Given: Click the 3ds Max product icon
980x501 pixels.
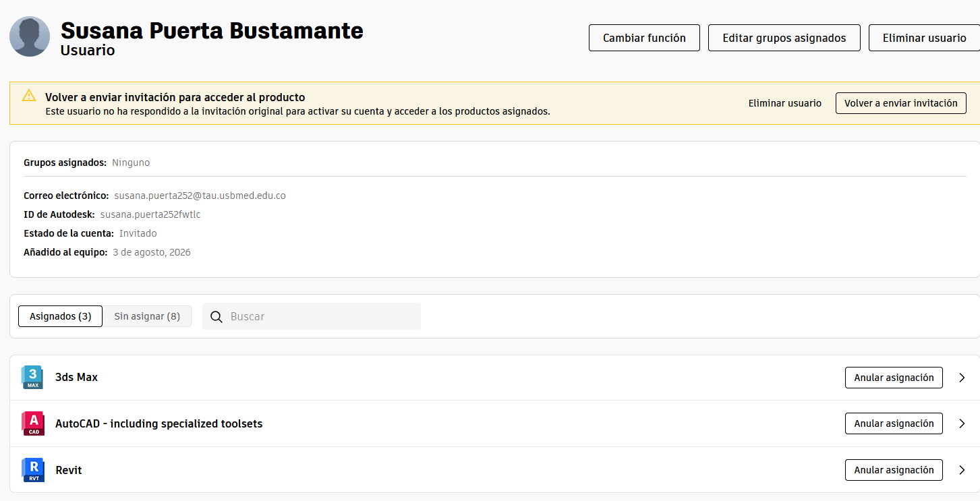Looking at the screenshot, I should 32,378.
